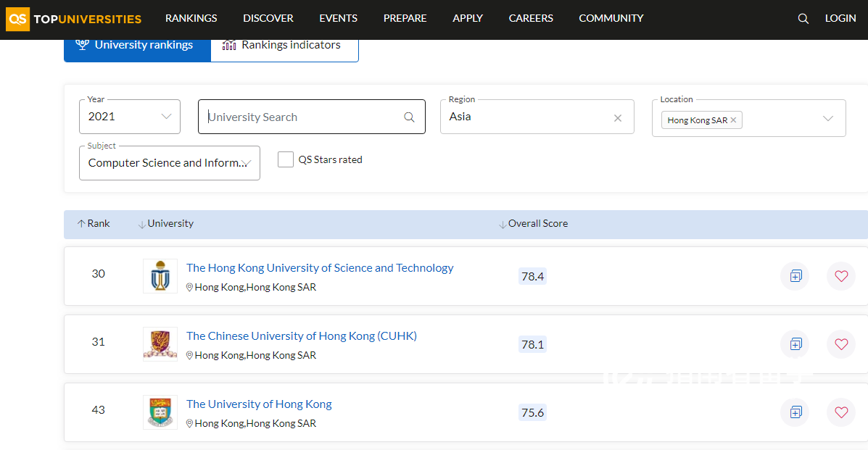Sort by University column arrow
Screen dimensions: 868x450
coord(141,224)
